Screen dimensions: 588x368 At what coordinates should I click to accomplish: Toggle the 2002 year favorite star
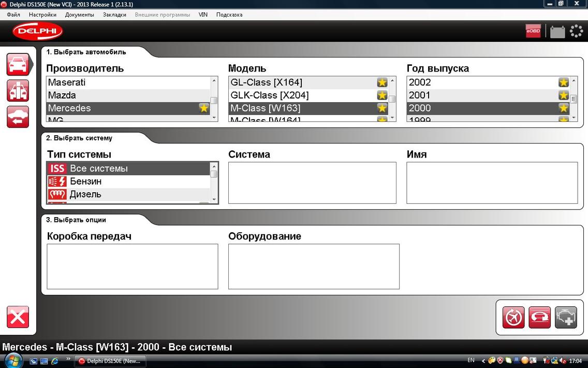563,82
